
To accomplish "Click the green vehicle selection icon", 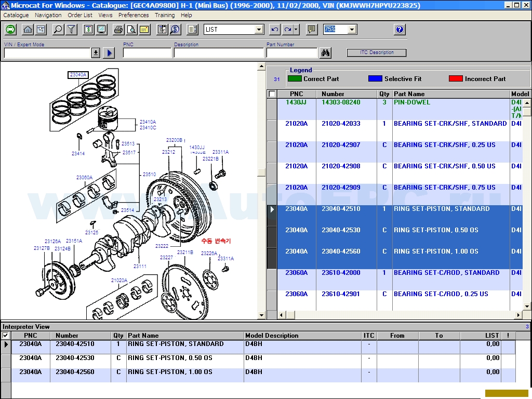I will tap(10, 30).
